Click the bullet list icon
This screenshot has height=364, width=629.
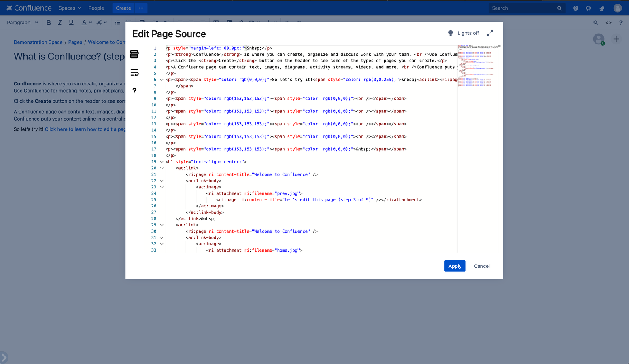click(117, 23)
